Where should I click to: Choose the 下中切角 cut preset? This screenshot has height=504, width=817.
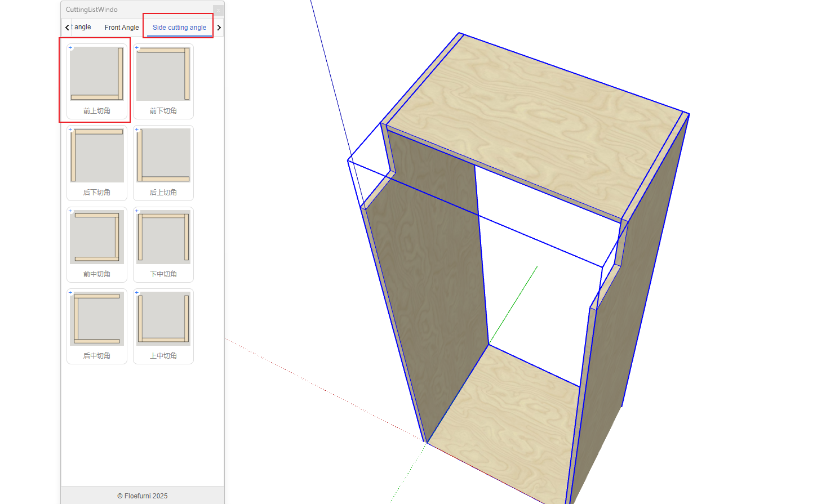pyautogui.click(x=163, y=238)
